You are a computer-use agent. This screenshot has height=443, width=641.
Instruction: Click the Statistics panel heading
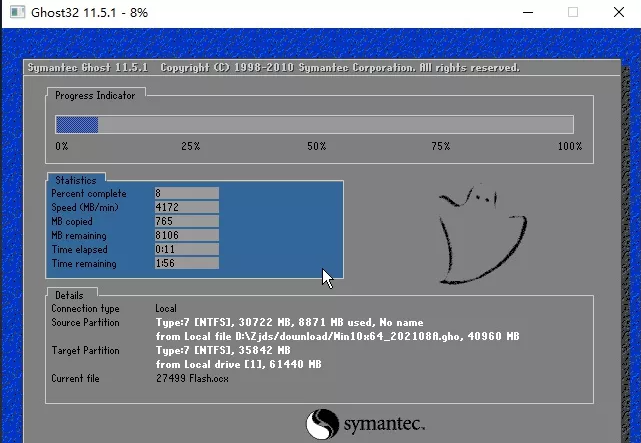click(75, 179)
